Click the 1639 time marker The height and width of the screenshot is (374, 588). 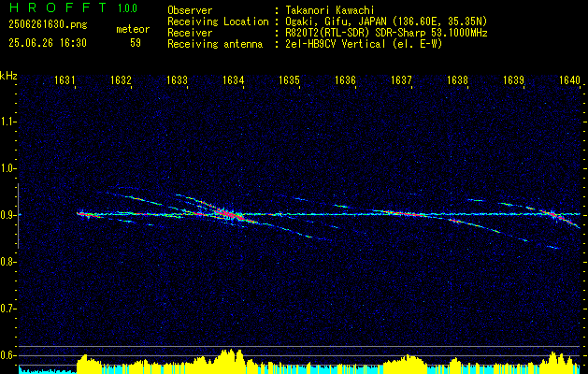click(x=513, y=79)
